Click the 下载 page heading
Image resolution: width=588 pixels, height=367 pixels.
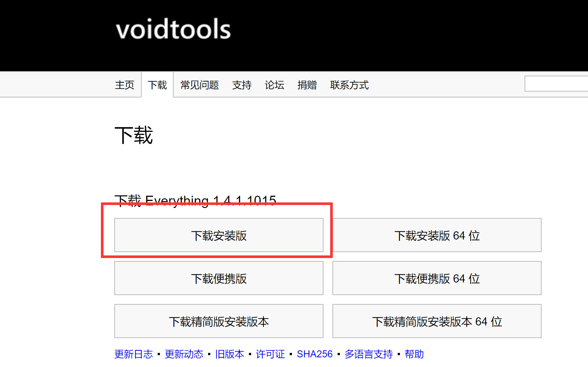tap(134, 135)
